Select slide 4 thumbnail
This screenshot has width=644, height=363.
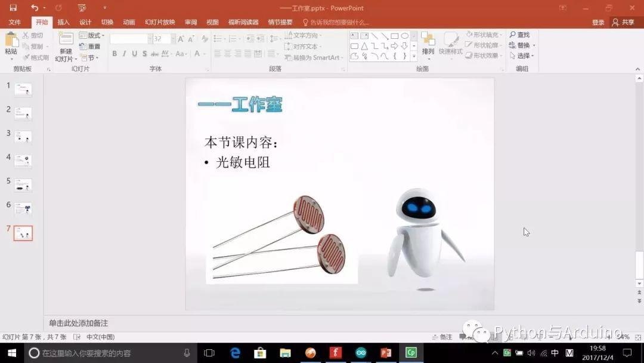[x=23, y=161]
